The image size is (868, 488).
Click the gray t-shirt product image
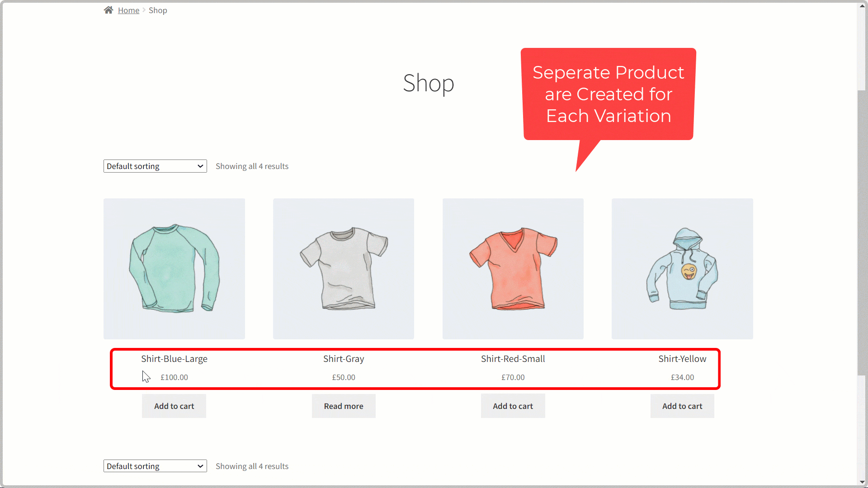click(343, 268)
